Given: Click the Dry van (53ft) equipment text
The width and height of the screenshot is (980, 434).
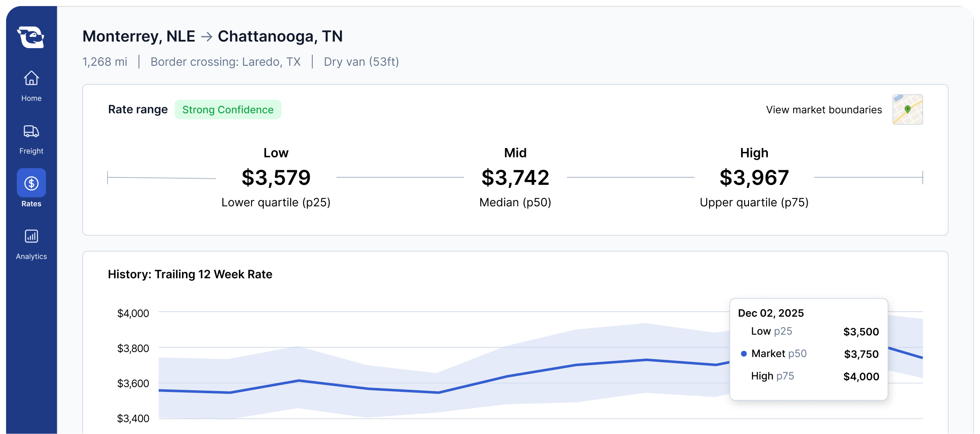Looking at the screenshot, I should [361, 62].
